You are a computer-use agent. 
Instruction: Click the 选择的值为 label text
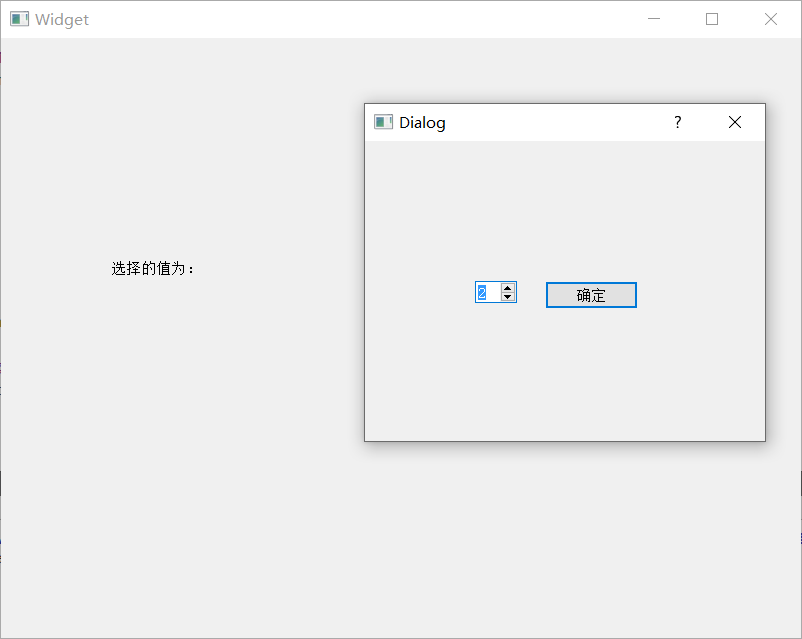[x=152, y=268]
